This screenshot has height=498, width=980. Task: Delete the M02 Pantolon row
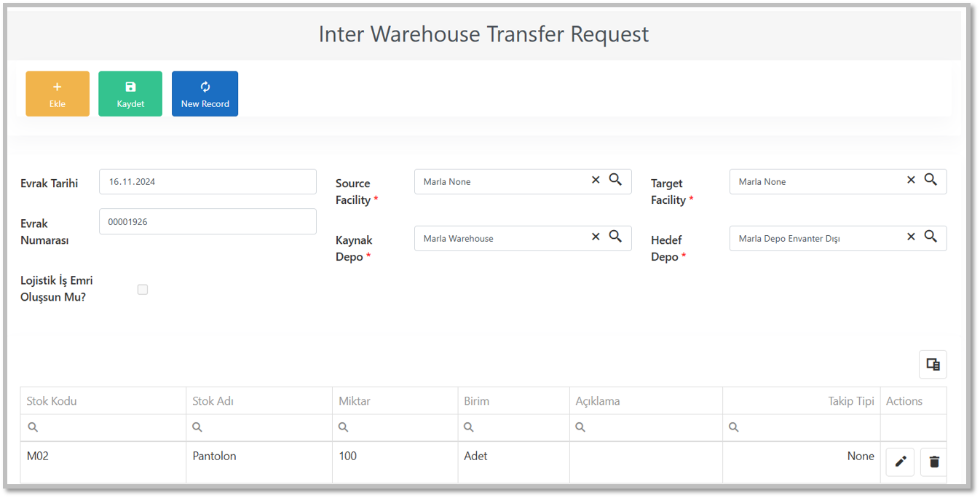(934, 462)
